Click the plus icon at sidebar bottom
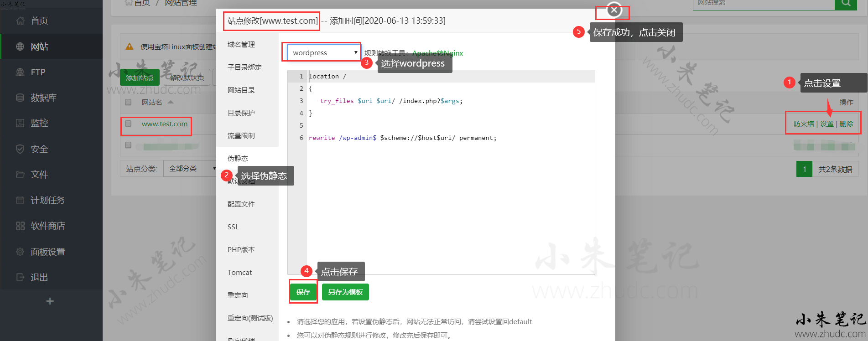This screenshot has width=868, height=341. pos(50,301)
